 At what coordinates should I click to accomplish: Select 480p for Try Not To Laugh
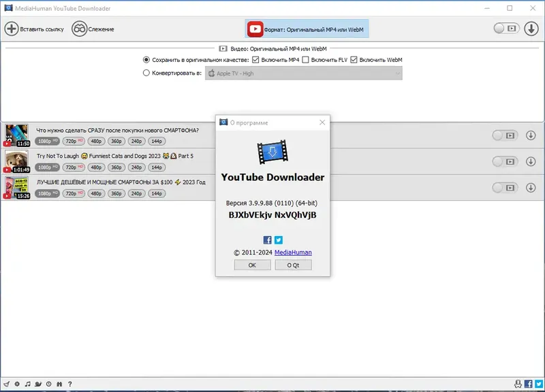point(96,167)
